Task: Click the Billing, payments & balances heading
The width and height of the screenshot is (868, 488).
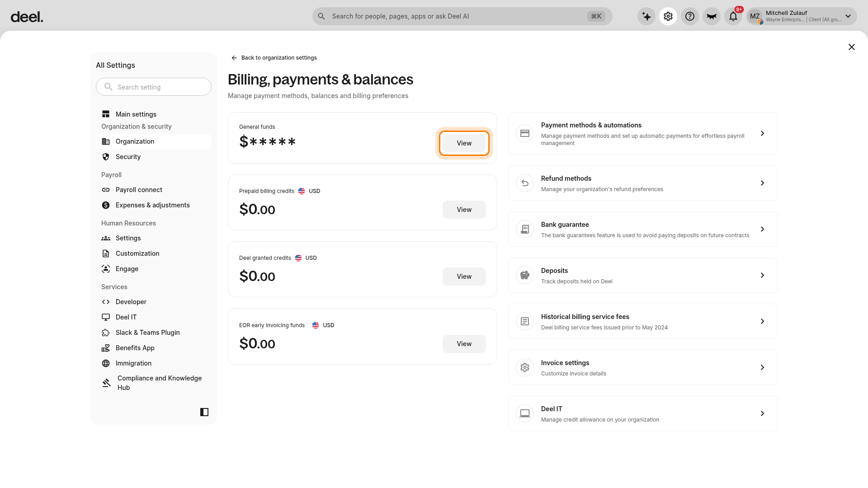Action: point(321,80)
